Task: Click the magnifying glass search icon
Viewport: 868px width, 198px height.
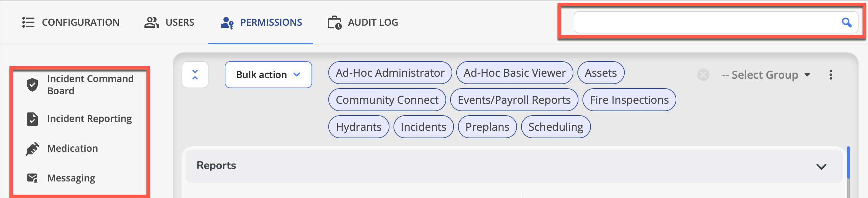Action: click(846, 23)
